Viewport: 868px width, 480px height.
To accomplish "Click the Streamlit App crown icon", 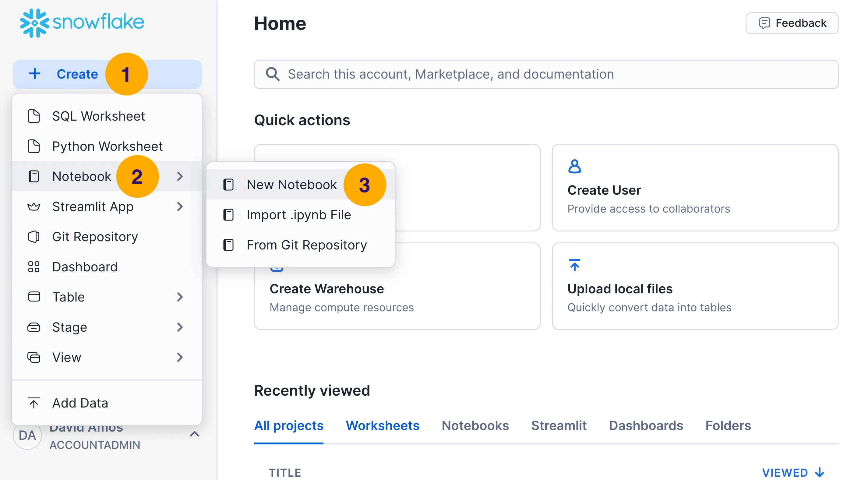I will pos(34,206).
